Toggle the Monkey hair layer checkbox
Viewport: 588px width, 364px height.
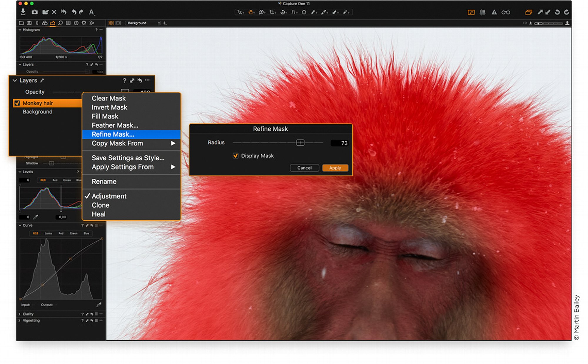click(x=17, y=103)
